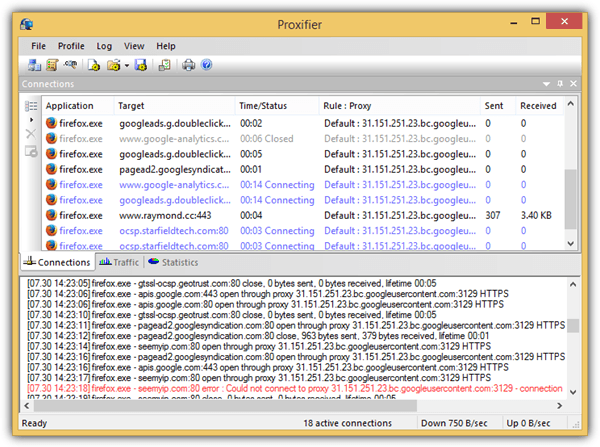The height and width of the screenshot is (447, 600).
Task: Click the red seemyip.com:80 error log line
Action: 295,388
